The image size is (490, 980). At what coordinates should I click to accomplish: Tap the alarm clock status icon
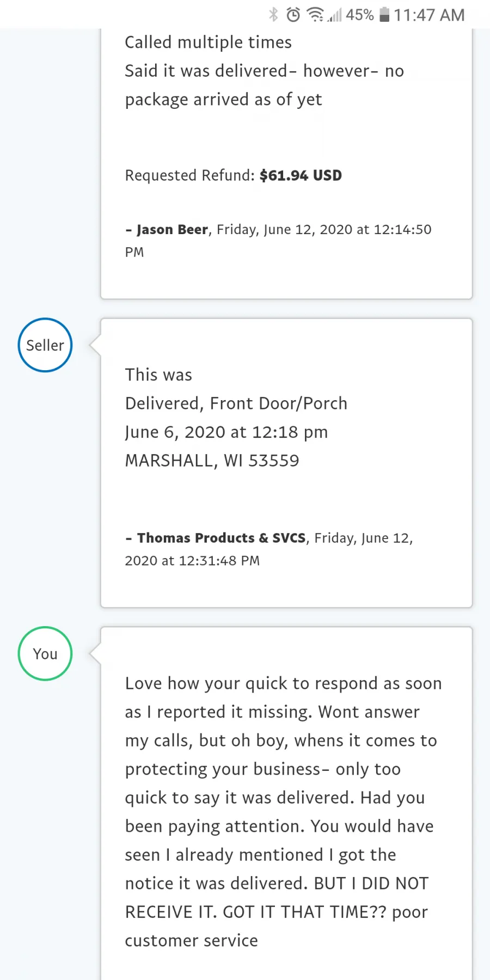293,15
